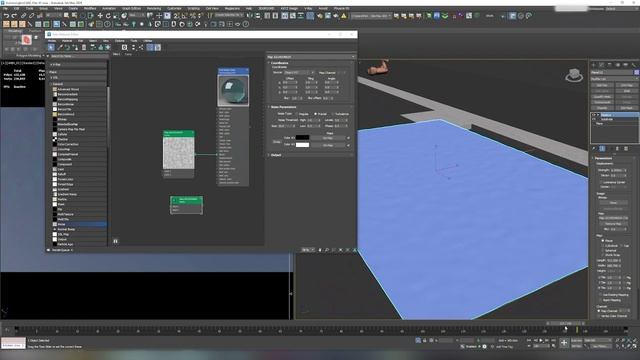
Task: Toggle Show End Result below modifier stack
Action: pyautogui.click(x=602, y=149)
